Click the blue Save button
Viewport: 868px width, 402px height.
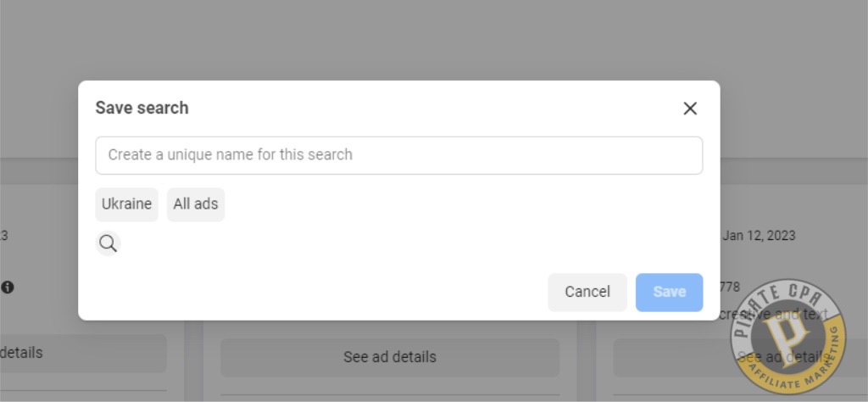670,292
